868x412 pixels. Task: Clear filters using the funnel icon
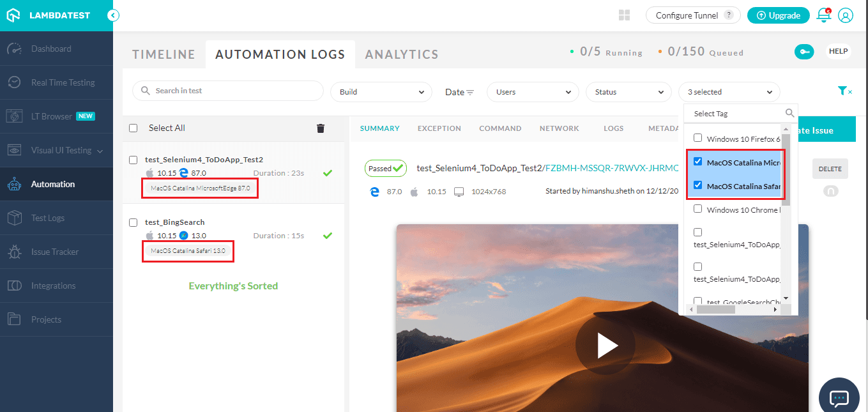coord(844,91)
